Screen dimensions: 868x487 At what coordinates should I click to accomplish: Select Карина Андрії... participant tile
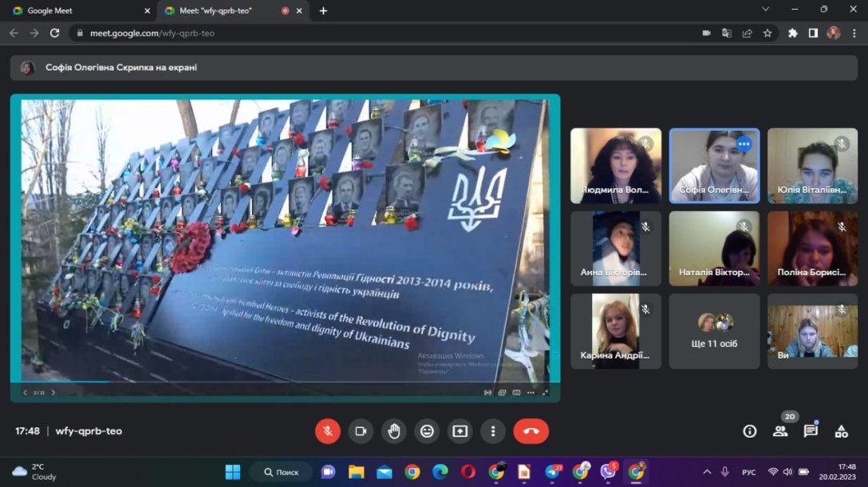click(616, 331)
